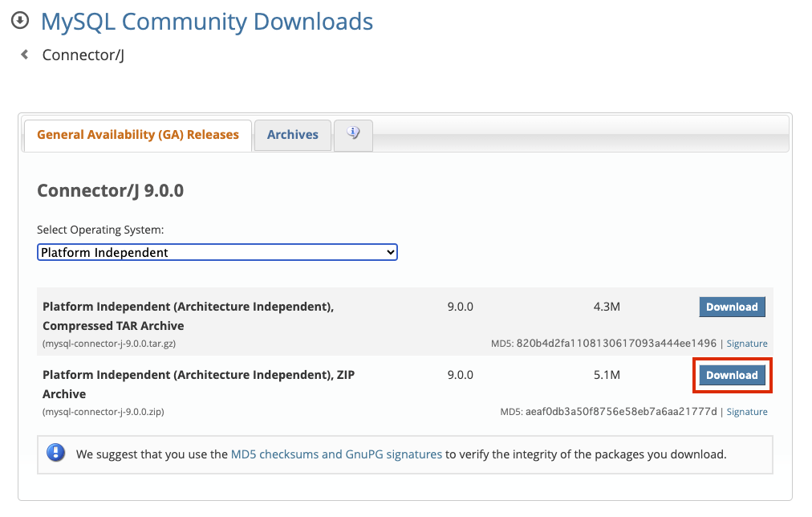812x517 pixels.
Task: Select the General Availability (GA) Releases tab
Action: tap(136, 134)
